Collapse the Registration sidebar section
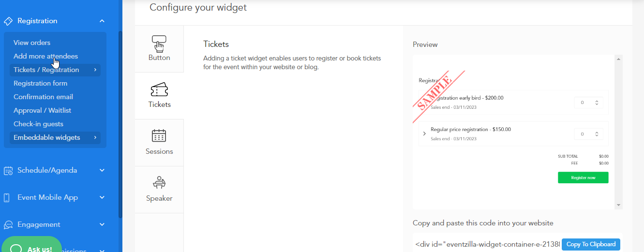Screen dimensions: 644x252 102,21
